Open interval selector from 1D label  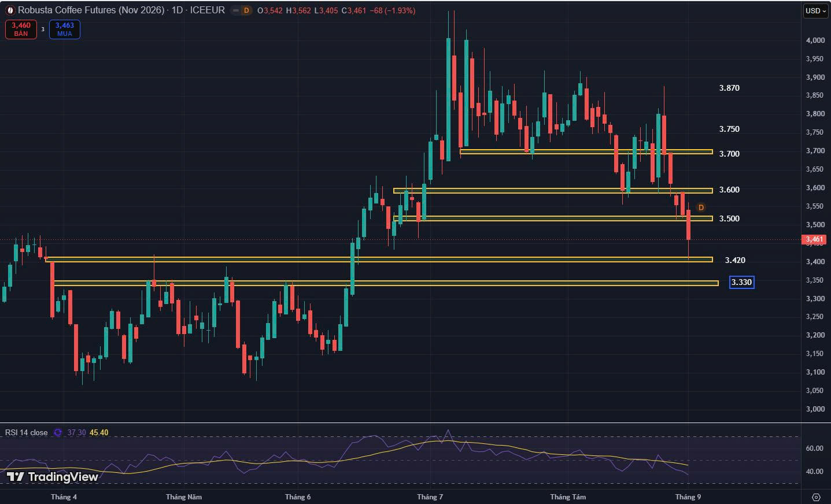(x=177, y=10)
